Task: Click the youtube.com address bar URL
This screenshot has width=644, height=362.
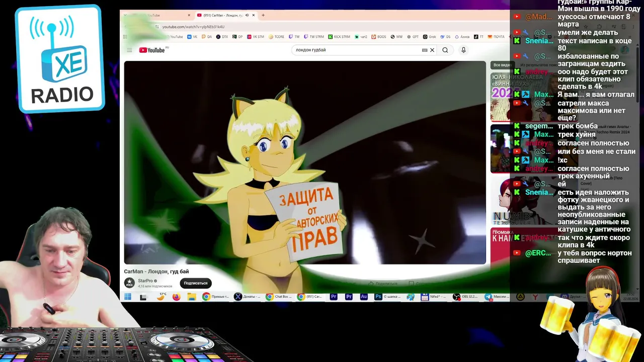Action: [193, 27]
